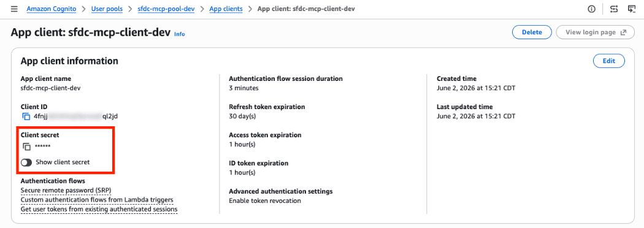644x228 pixels.
Task: Click the info circle icon in header
Action: pyautogui.click(x=592, y=9)
